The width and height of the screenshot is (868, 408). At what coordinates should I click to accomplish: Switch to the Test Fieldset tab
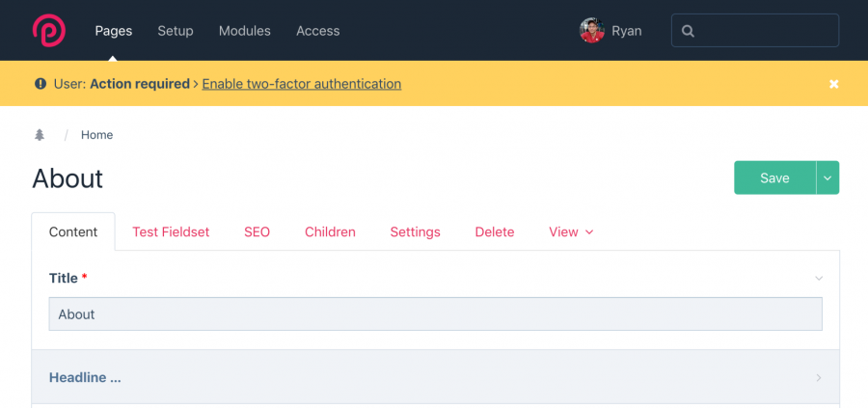click(x=171, y=231)
